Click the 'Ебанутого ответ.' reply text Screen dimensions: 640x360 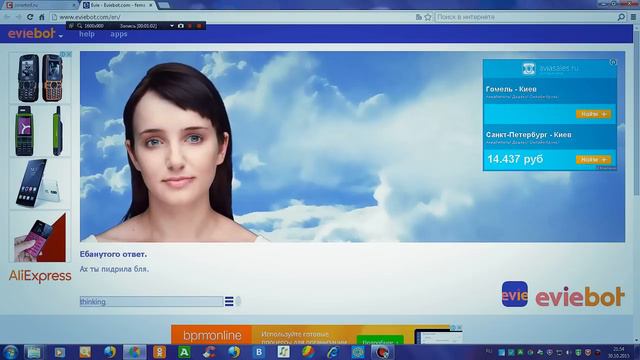point(113,254)
